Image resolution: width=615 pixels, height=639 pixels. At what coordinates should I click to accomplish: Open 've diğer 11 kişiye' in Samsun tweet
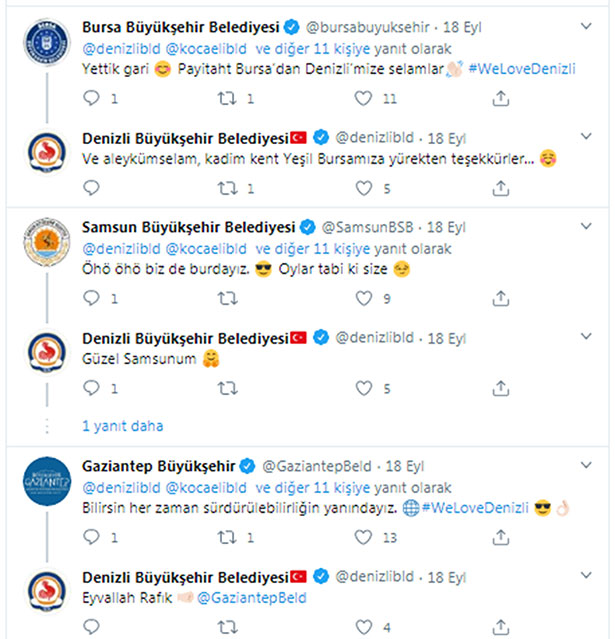point(313,249)
